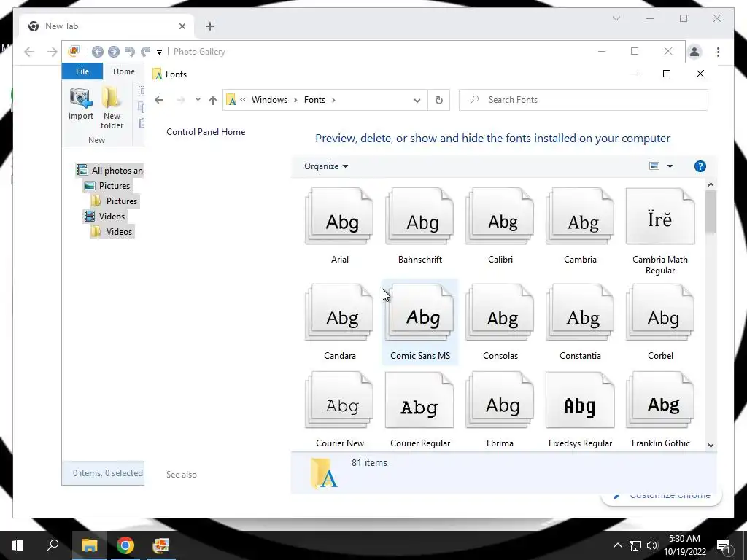747x560 pixels.
Task: Expand the address bar history dropdown
Action: pyautogui.click(x=417, y=100)
